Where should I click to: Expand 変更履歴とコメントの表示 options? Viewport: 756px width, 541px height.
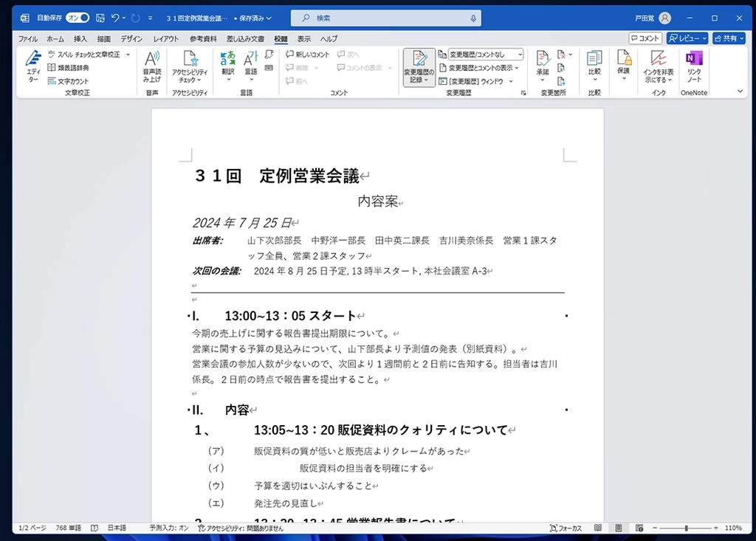pos(478,68)
